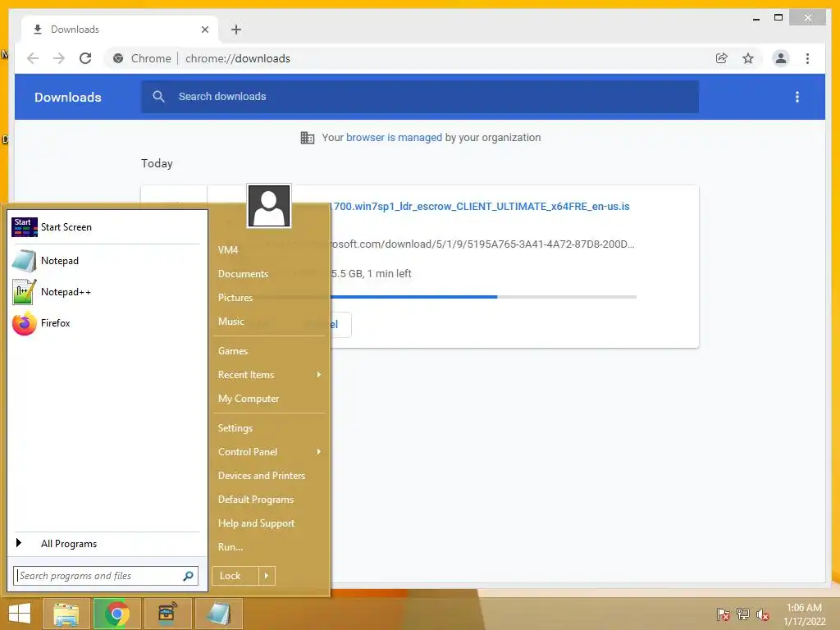This screenshot has height=630, width=840.
Task: Click the search magnifier in downloads bar
Action: pos(158,97)
